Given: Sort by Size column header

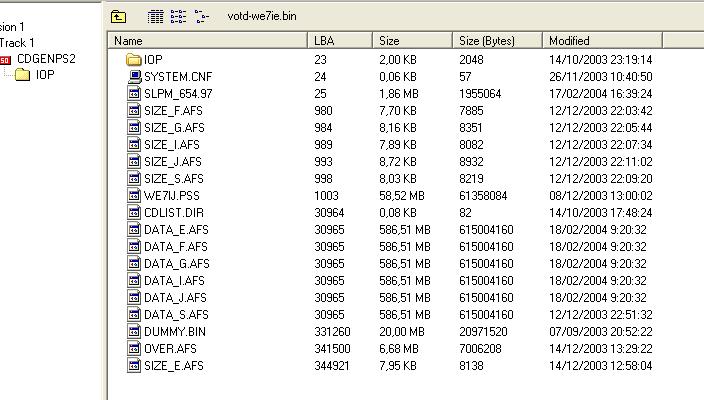Looking at the screenshot, I should (412, 40).
